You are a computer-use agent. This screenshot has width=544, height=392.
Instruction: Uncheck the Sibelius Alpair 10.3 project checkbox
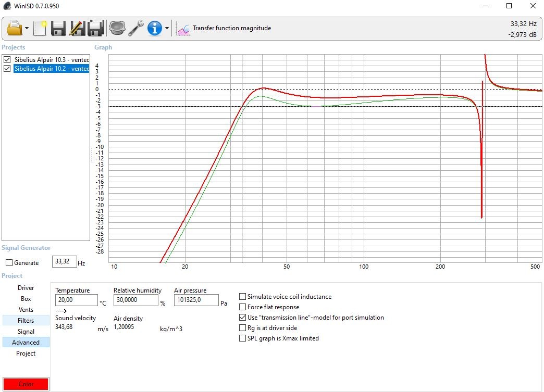click(7, 60)
